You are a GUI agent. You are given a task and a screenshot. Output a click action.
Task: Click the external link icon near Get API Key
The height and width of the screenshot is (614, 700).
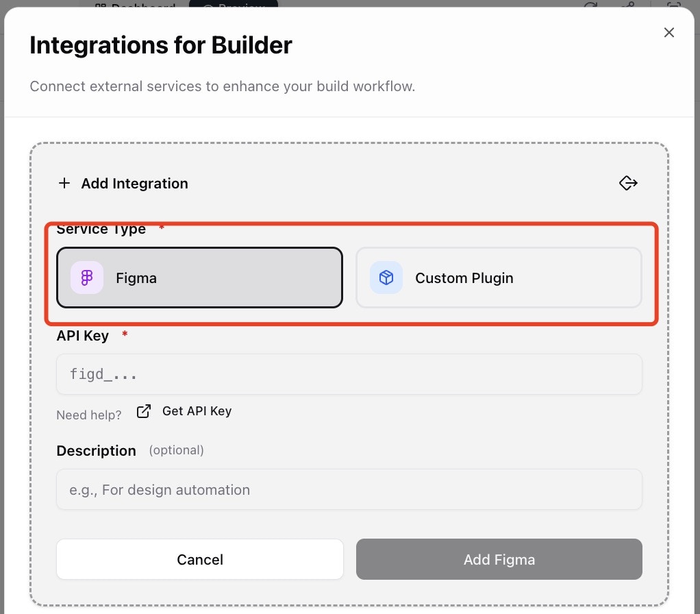[x=144, y=411]
